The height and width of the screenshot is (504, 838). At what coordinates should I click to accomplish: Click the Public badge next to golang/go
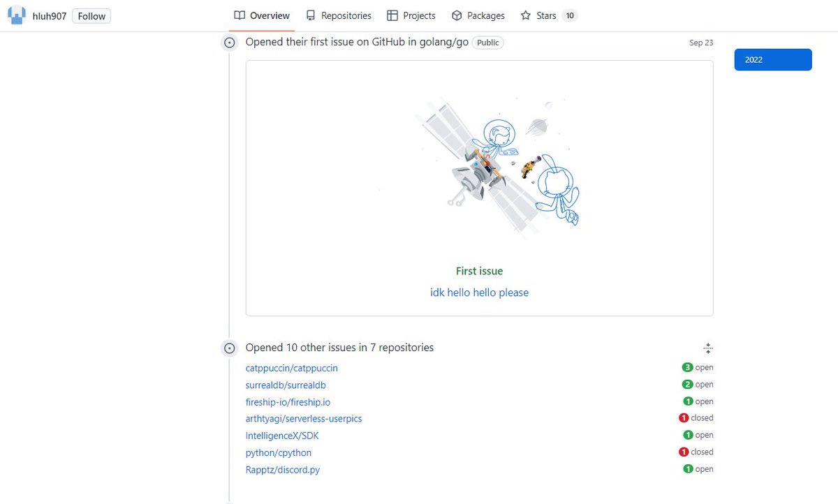pyautogui.click(x=488, y=43)
